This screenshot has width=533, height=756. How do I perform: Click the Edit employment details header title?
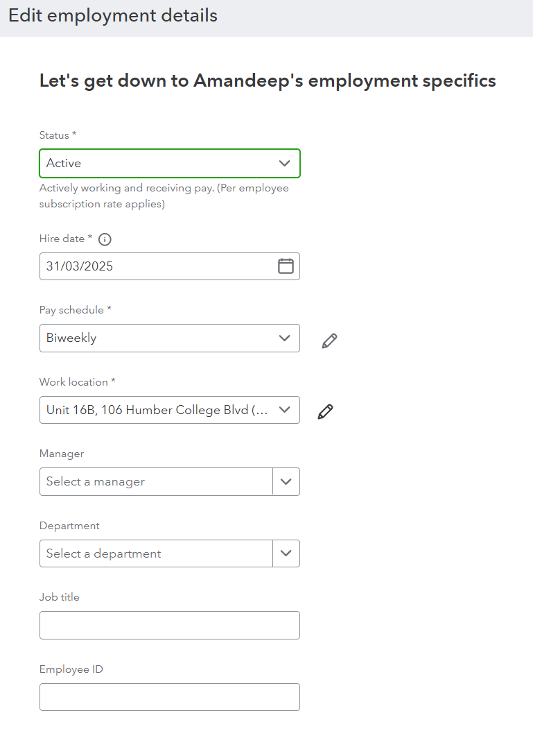pos(113,16)
